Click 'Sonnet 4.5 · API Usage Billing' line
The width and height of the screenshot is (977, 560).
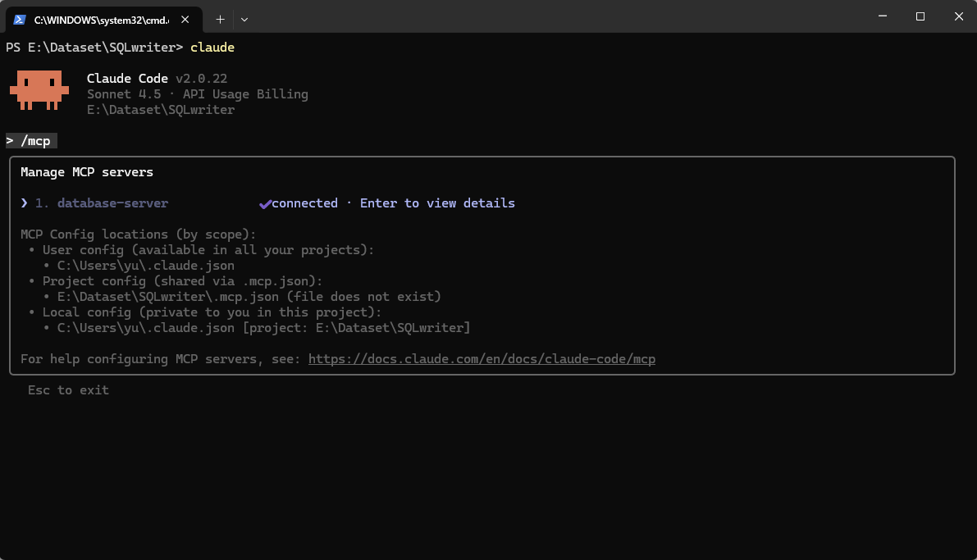click(x=198, y=94)
